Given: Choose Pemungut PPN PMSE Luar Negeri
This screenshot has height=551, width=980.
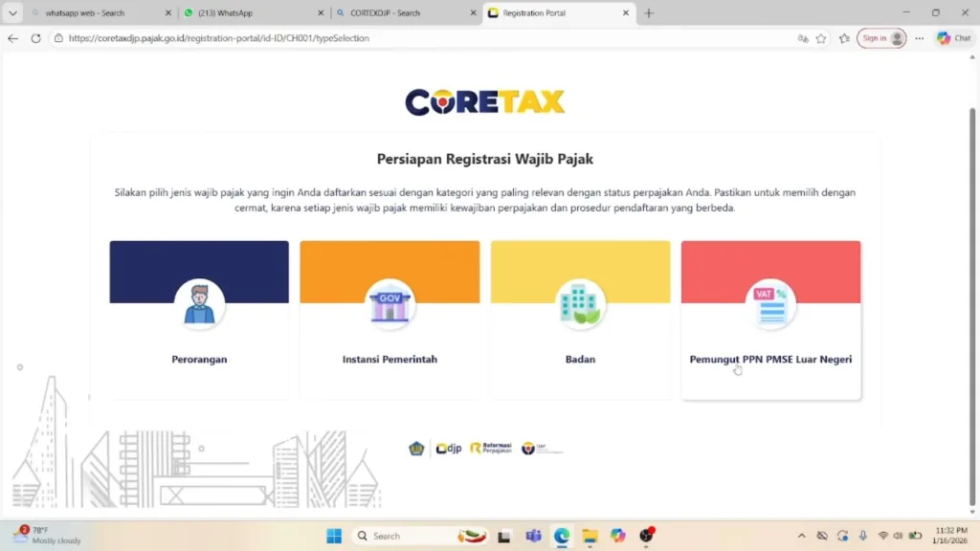Looking at the screenshot, I should coord(770,360).
